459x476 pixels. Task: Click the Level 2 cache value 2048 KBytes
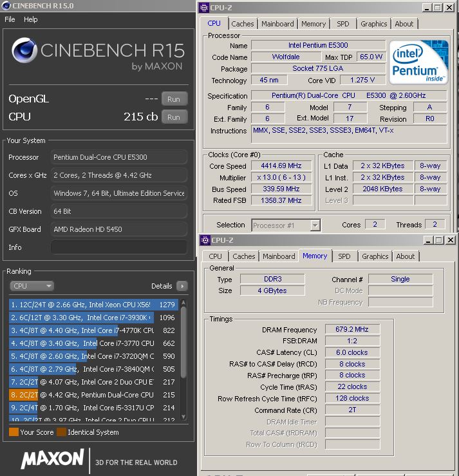click(383, 189)
